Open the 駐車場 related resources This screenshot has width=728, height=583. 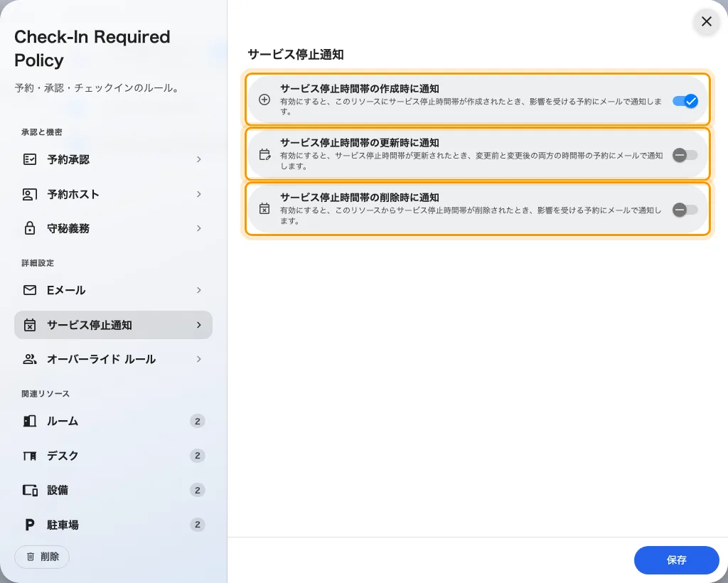click(x=113, y=525)
